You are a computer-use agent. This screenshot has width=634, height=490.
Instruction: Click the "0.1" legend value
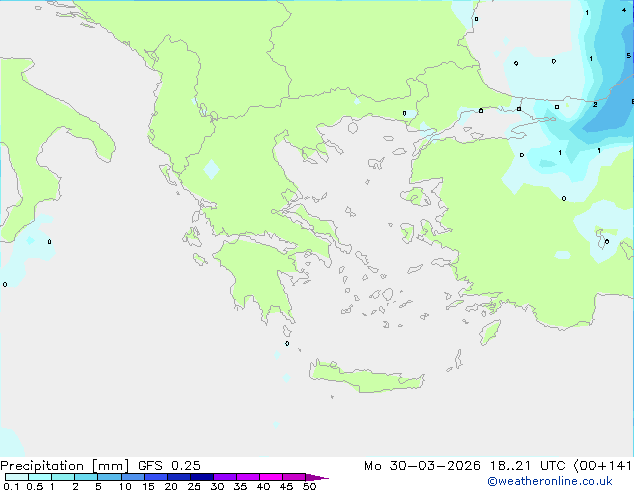(11, 486)
